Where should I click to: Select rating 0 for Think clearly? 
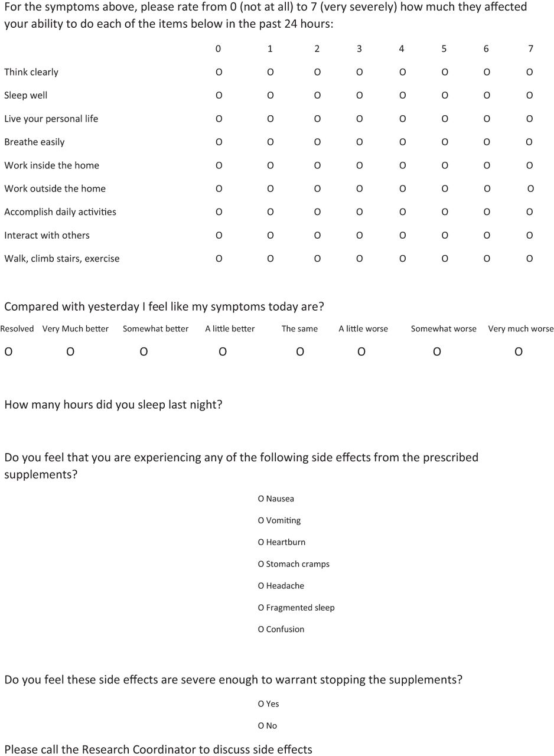[219, 72]
